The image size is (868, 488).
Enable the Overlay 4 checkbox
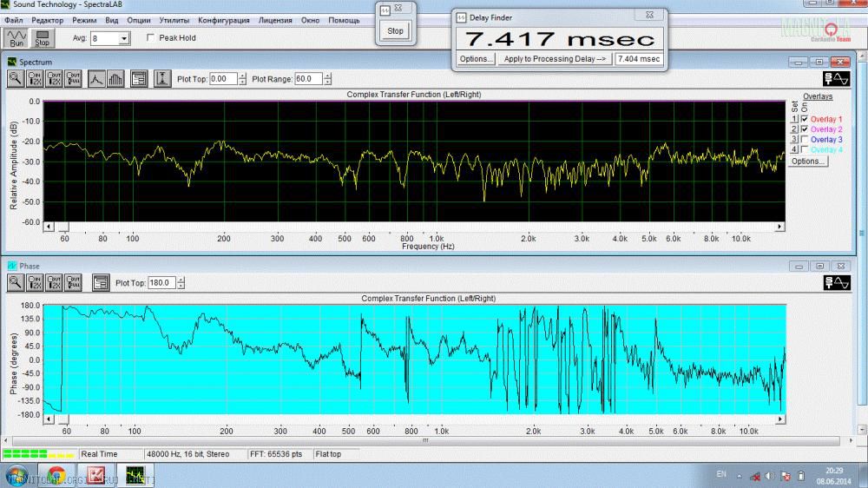click(805, 149)
